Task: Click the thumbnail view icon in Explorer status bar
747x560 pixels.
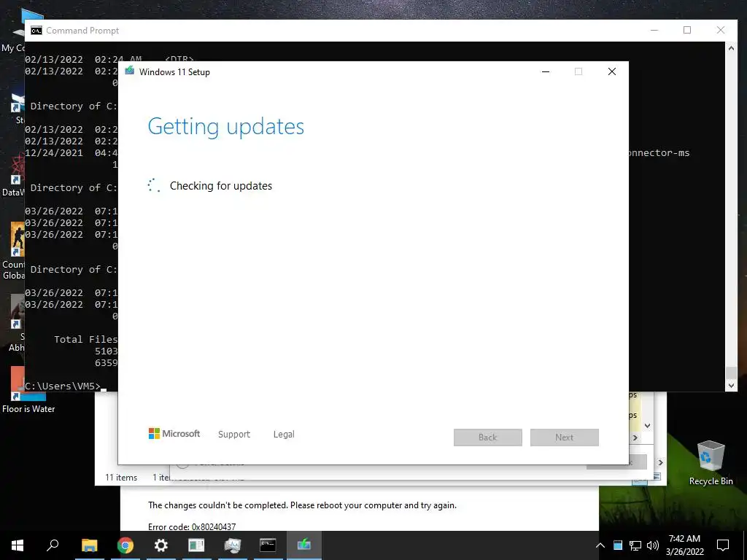Action: 657,477
